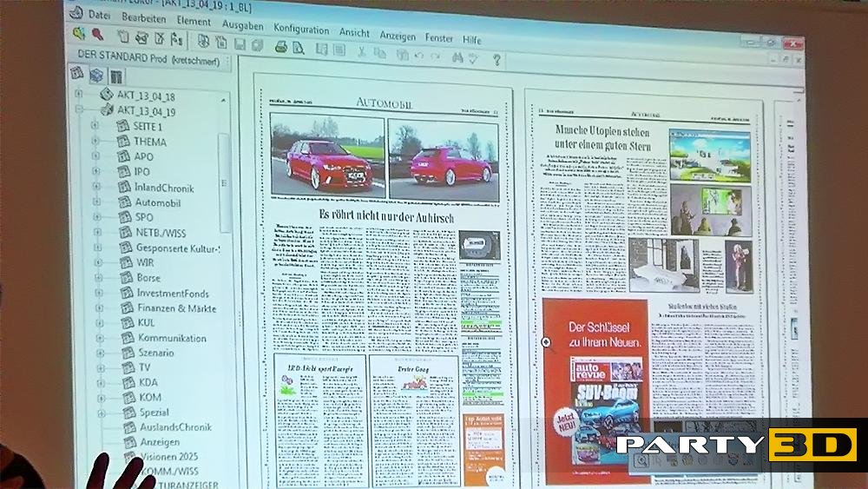This screenshot has height=489, width=868.
Task: Select the KDA section in the tree
Action: (x=148, y=382)
